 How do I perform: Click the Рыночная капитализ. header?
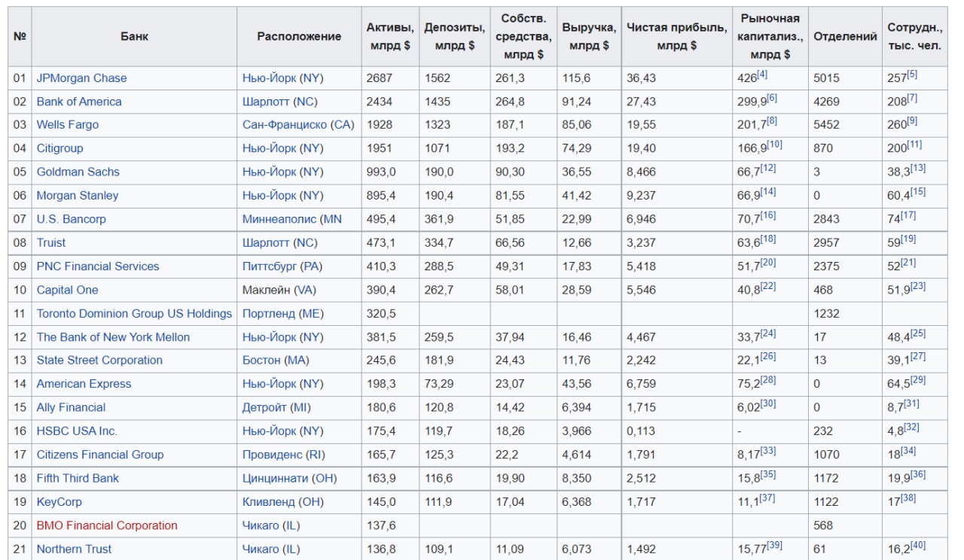[770, 36]
